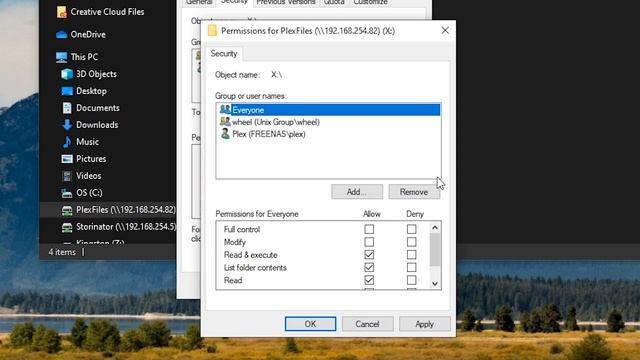Open the Music note icon
Image resolution: width=640 pixels, height=360 pixels.
click(67, 142)
